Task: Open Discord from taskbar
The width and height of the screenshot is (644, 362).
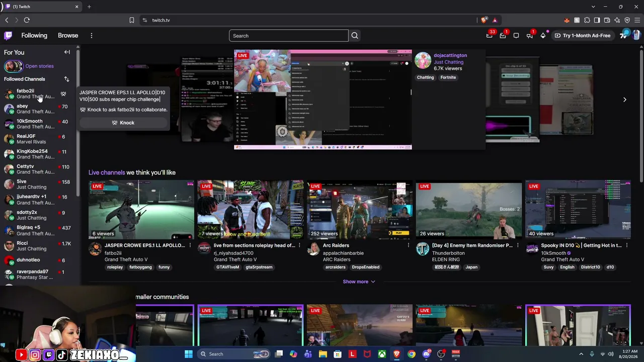Action: 426,354
